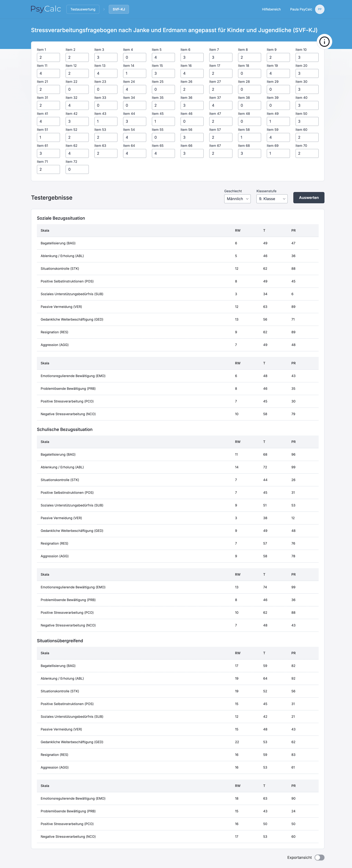Click into the Item 72 field
Screen dimensions: 352x868
coord(77,169)
